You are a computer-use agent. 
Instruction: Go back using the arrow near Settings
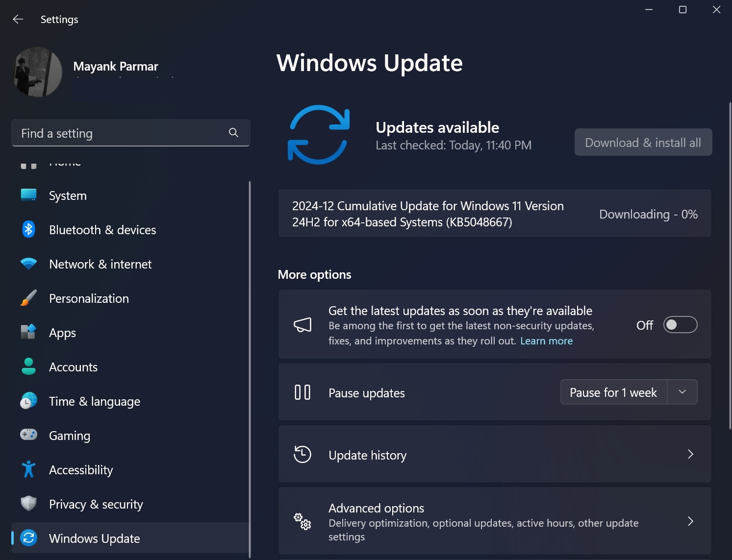(18, 19)
